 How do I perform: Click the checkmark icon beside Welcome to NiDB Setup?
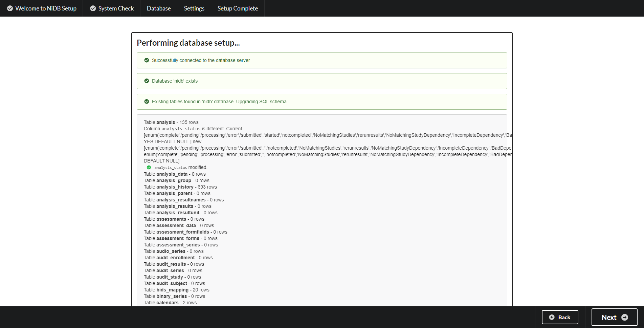click(x=9, y=8)
